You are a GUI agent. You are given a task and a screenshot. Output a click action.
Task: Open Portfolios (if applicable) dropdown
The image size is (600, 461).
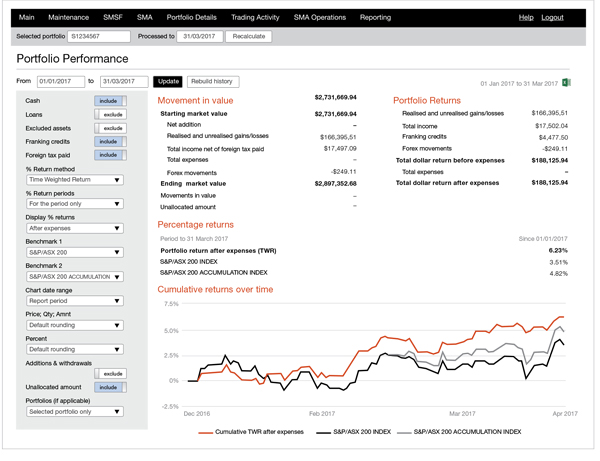click(x=75, y=412)
